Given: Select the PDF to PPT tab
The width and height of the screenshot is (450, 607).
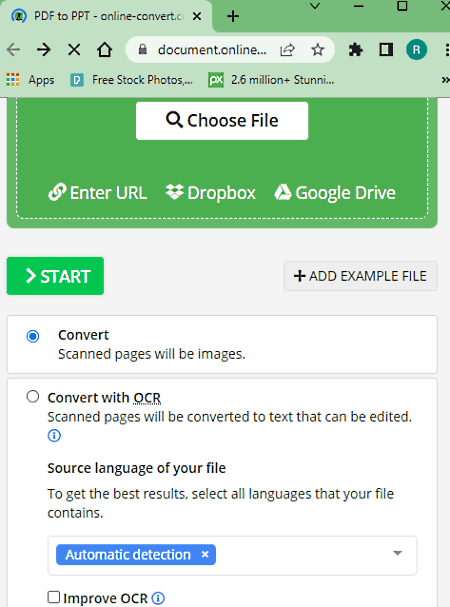Looking at the screenshot, I should (x=106, y=16).
